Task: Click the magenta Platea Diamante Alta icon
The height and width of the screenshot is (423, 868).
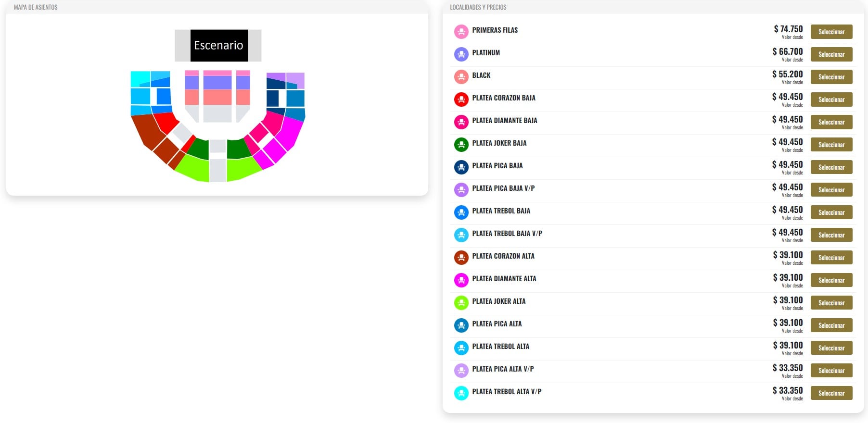Action: tap(461, 280)
